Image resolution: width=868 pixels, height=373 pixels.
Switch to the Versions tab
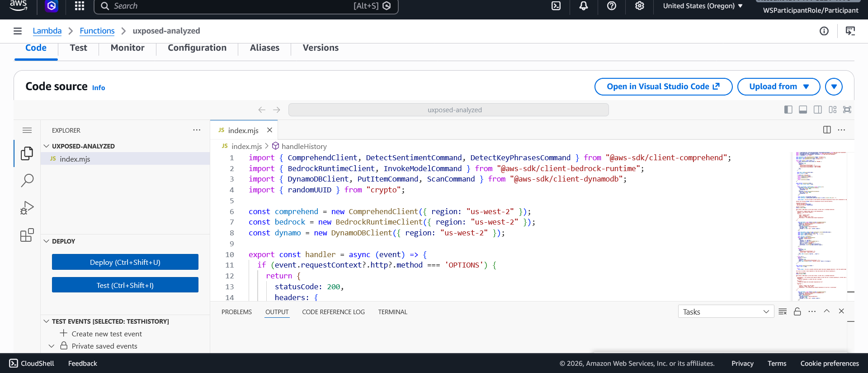point(321,48)
